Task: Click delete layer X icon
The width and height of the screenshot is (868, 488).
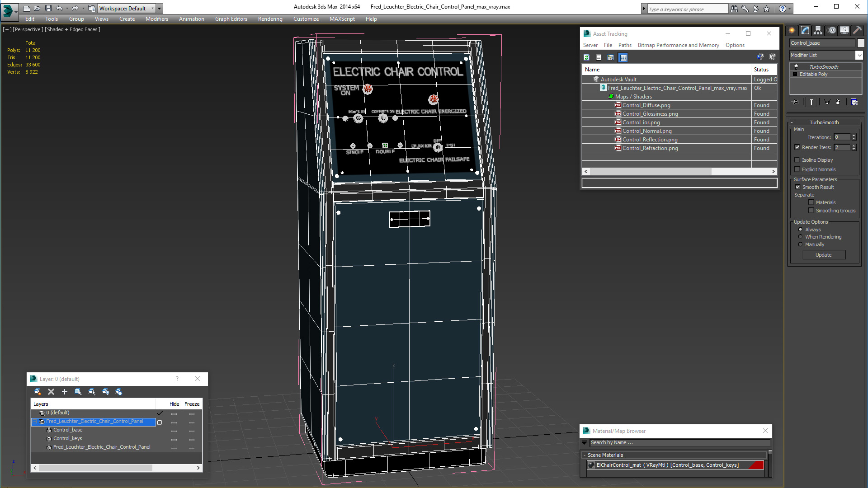Action: tap(51, 392)
